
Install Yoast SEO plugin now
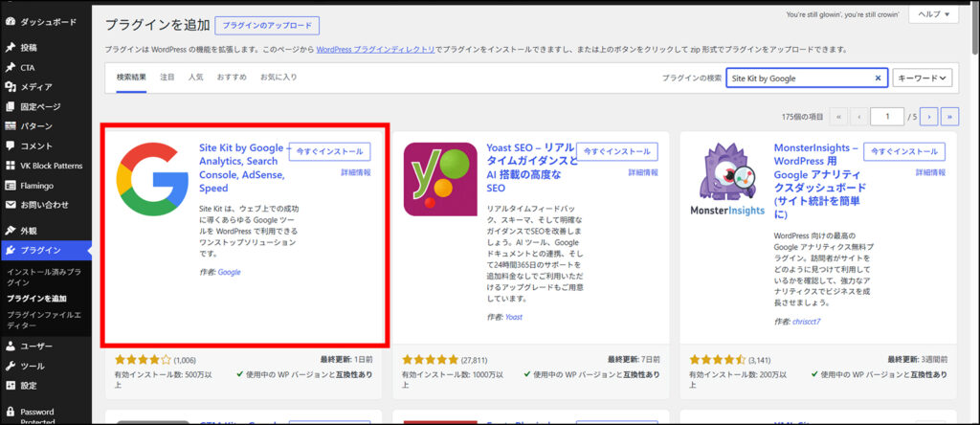coord(617,152)
